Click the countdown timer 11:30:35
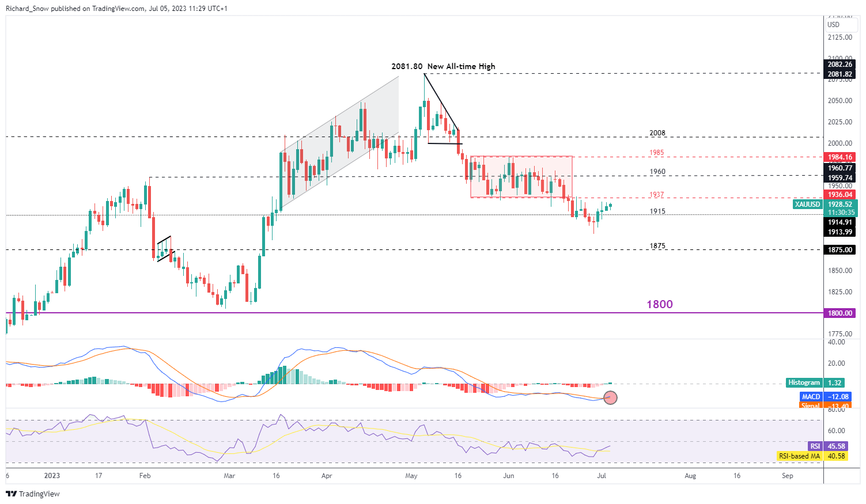Image resolution: width=866 pixels, height=504 pixels. tap(840, 213)
